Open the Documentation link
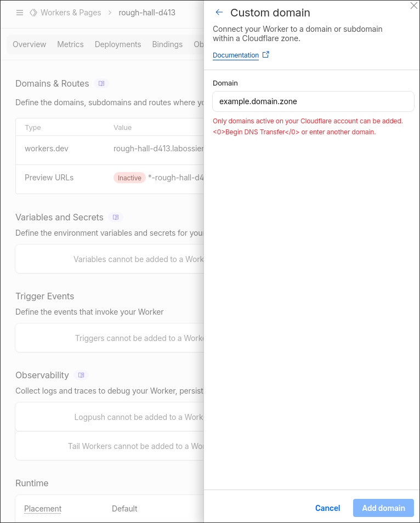Image resolution: width=420 pixels, height=523 pixels. 236,55
